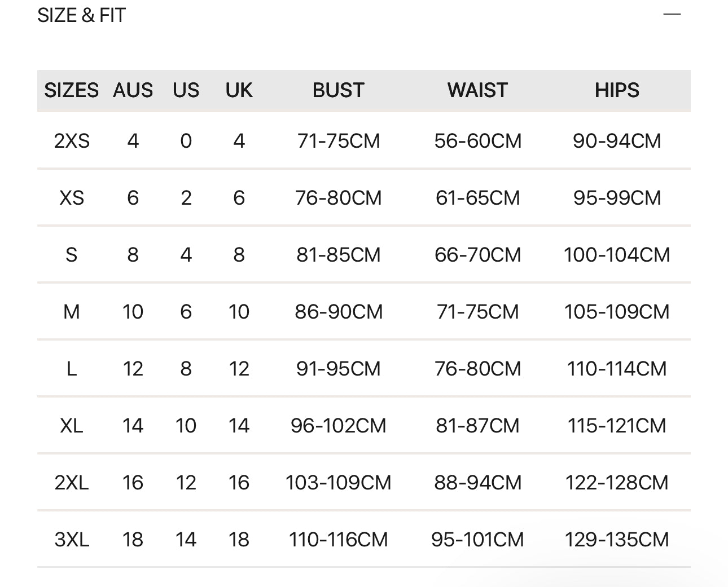Select the 2XS size row label
This screenshot has height=587, width=728.
pyautogui.click(x=72, y=141)
